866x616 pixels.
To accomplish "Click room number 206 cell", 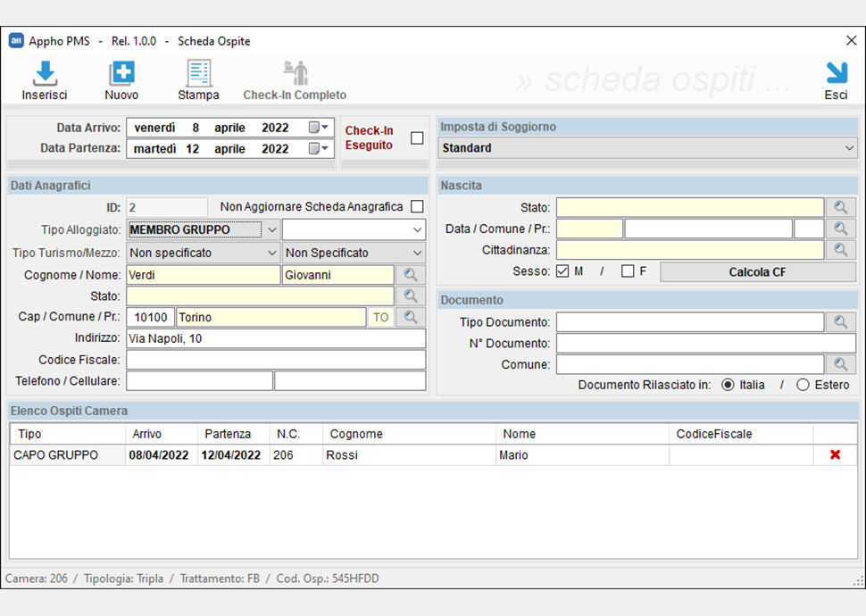I will pos(296,455).
